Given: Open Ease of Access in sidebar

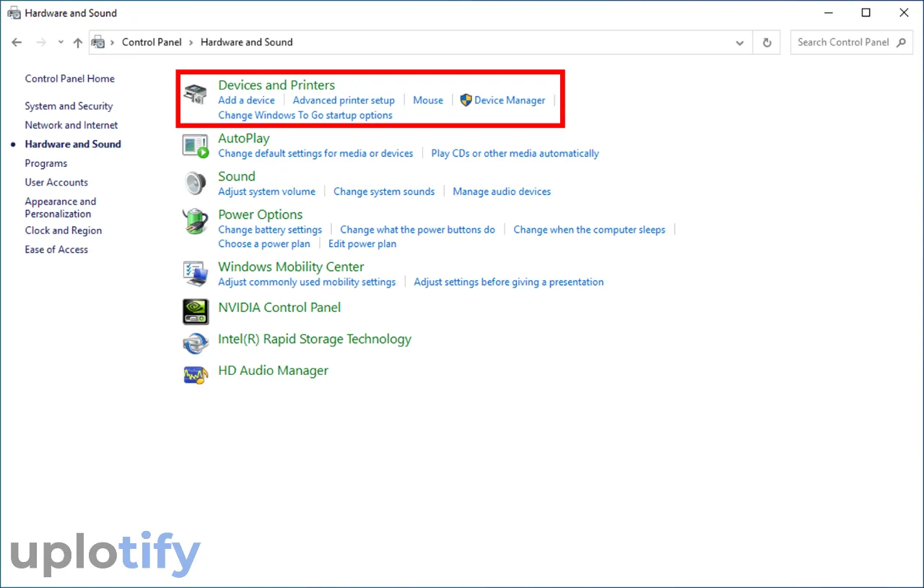Looking at the screenshot, I should pyautogui.click(x=56, y=249).
